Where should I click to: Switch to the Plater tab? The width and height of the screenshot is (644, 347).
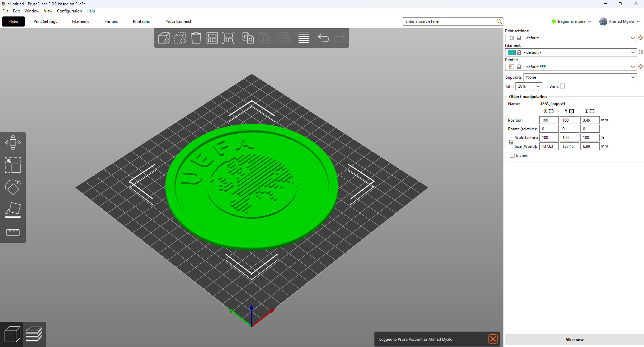coord(13,21)
